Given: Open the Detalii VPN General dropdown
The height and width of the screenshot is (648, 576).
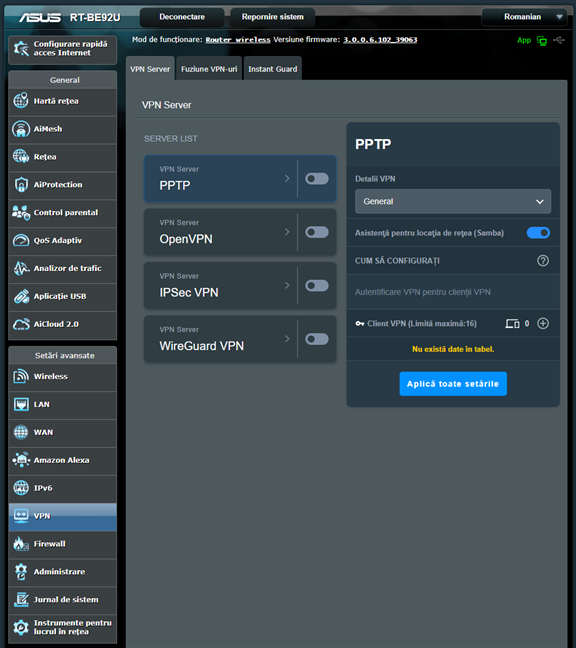Looking at the screenshot, I should [453, 202].
